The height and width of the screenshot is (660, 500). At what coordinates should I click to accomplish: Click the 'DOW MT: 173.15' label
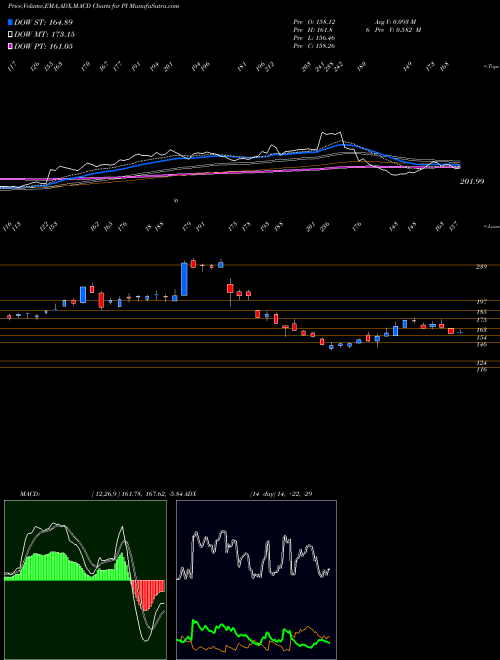point(45,34)
